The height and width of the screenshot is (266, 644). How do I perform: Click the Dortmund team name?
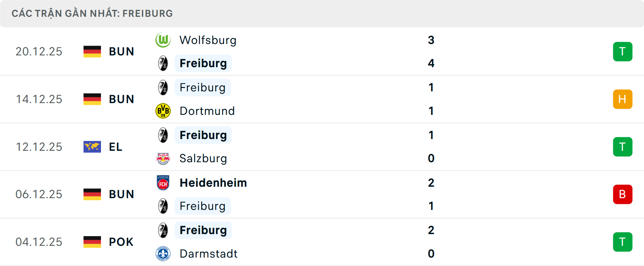pyautogui.click(x=207, y=111)
